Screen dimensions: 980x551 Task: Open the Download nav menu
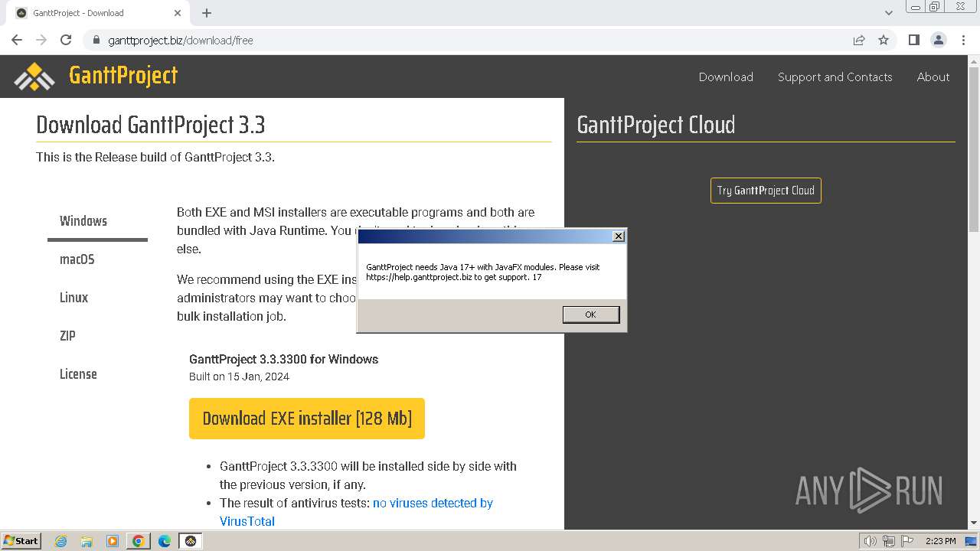click(x=726, y=77)
